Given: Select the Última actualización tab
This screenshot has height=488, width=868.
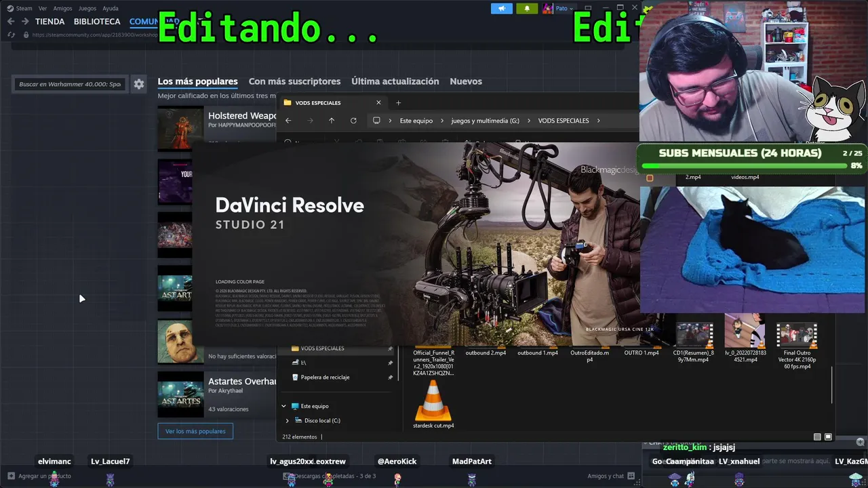Looking at the screenshot, I should click(x=395, y=81).
